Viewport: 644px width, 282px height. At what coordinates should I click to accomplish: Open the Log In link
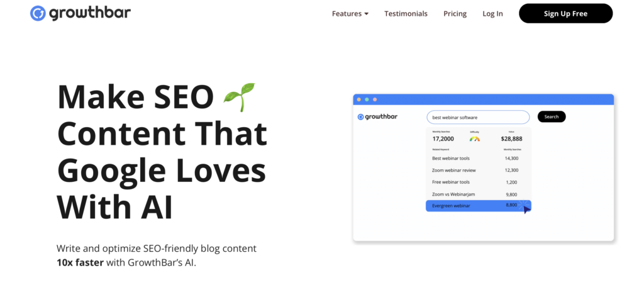point(492,13)
